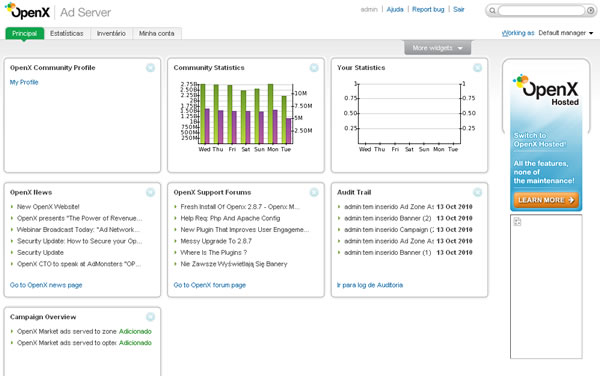Close the OpenX Support Forums widget
Screen dimensions: 600x376
coord(314,192)
